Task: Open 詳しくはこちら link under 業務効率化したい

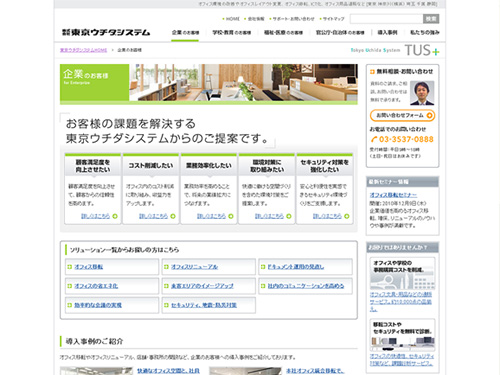Action: (x=211, y=216)
